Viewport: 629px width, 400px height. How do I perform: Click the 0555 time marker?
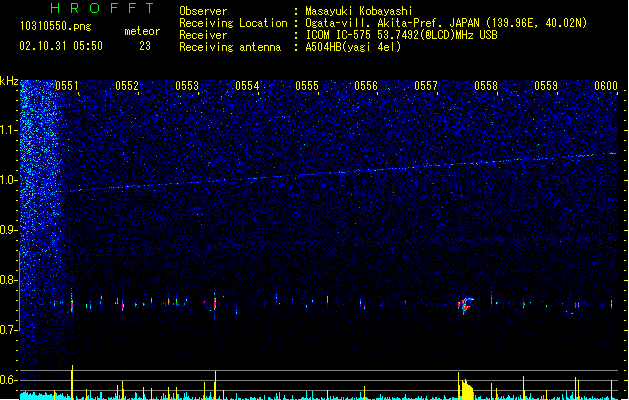coord(307,86)
